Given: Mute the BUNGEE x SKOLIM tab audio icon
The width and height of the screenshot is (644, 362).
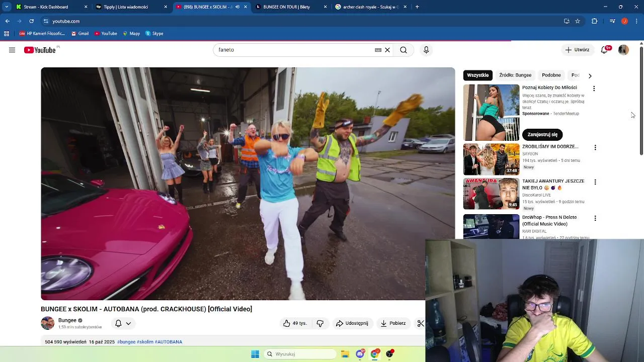Looking at the screenshot, I should tap(237, 7).
